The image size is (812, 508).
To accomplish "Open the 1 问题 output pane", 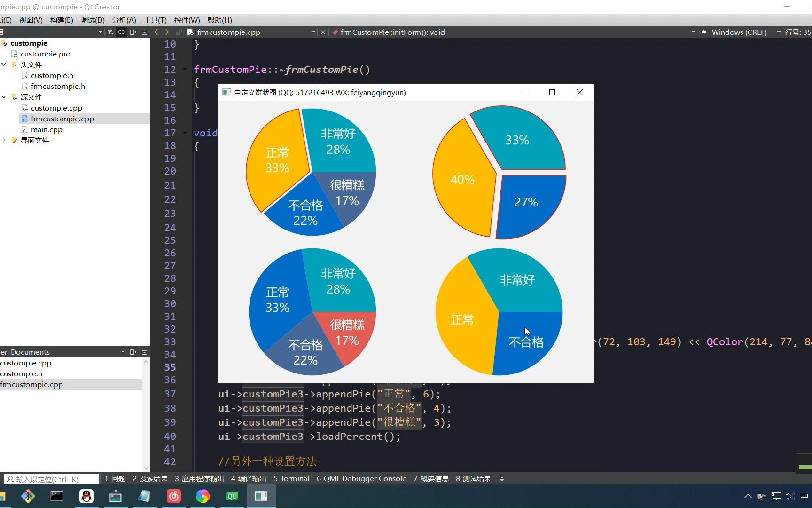I will click(115, 478).
